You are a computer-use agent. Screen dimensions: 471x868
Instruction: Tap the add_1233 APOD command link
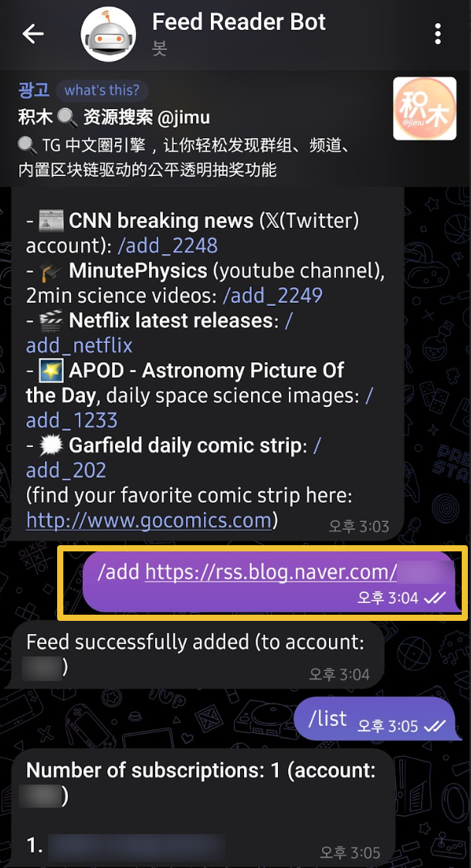point(72,421)
